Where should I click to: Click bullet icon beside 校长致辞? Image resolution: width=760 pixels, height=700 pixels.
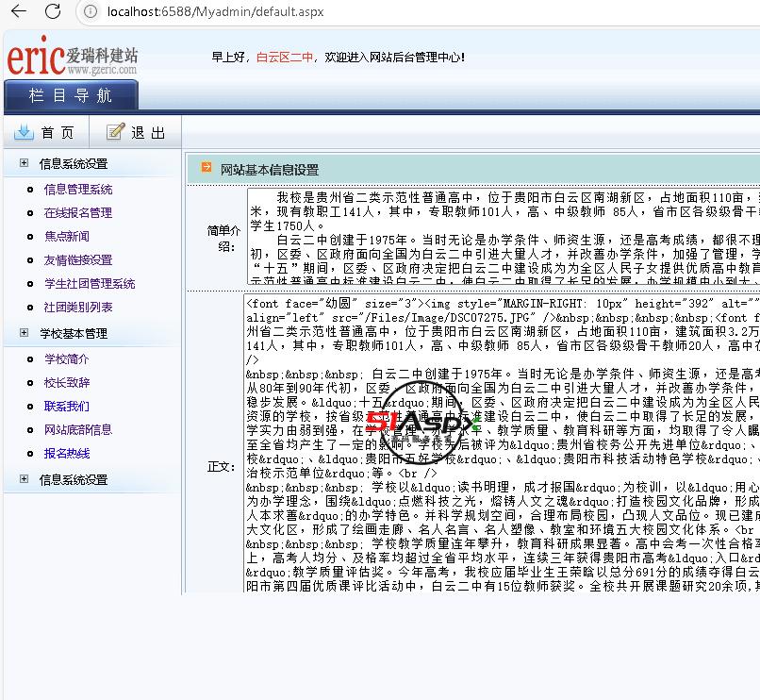30,383
